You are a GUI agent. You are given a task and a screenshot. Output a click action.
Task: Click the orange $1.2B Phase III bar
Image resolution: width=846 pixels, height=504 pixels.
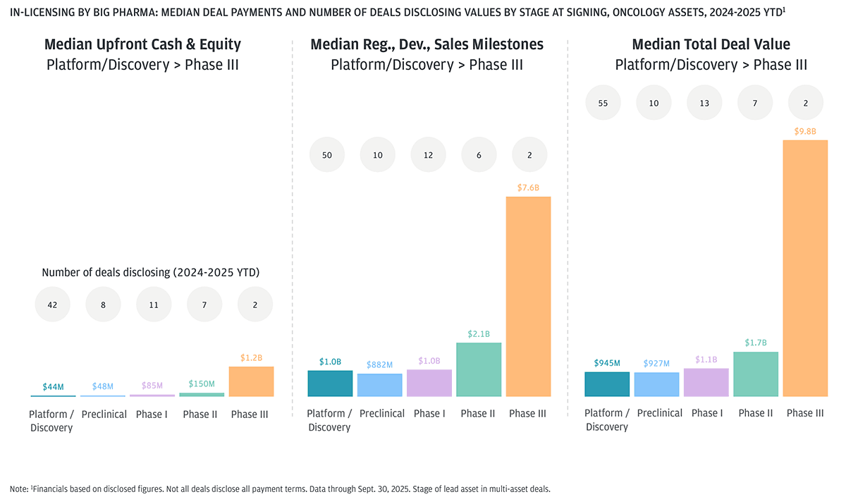(251, 381)
